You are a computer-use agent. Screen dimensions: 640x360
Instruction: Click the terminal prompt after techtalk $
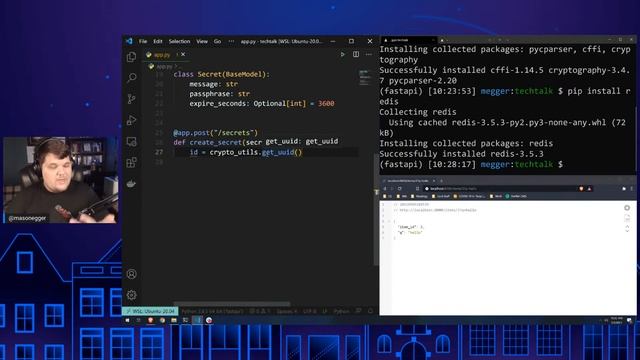(567, 164)
